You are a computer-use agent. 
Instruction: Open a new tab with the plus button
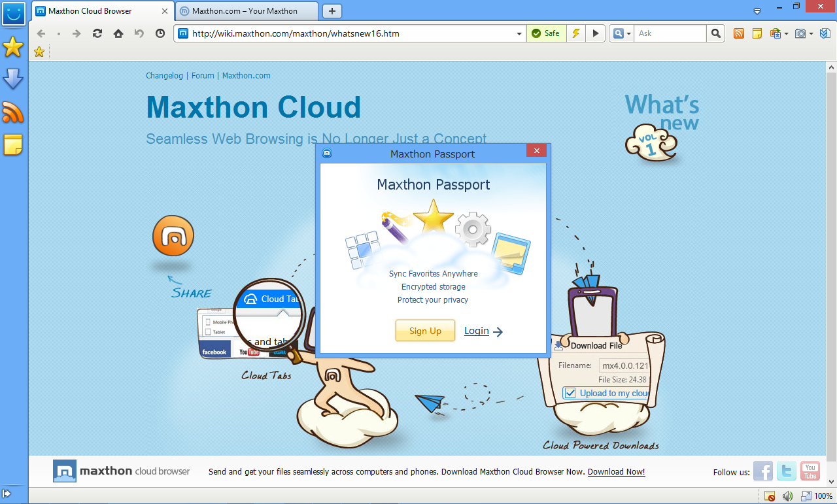[x=332, y=11]
